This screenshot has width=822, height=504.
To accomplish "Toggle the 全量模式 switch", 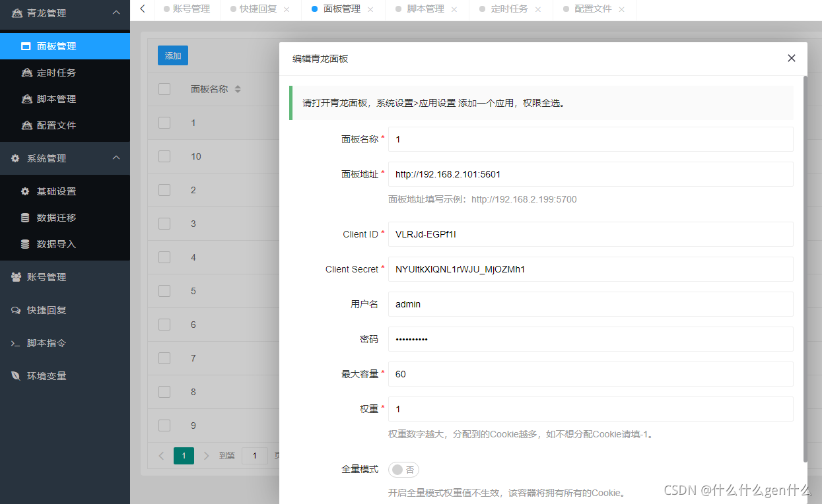I will click(x=403, y=470).
